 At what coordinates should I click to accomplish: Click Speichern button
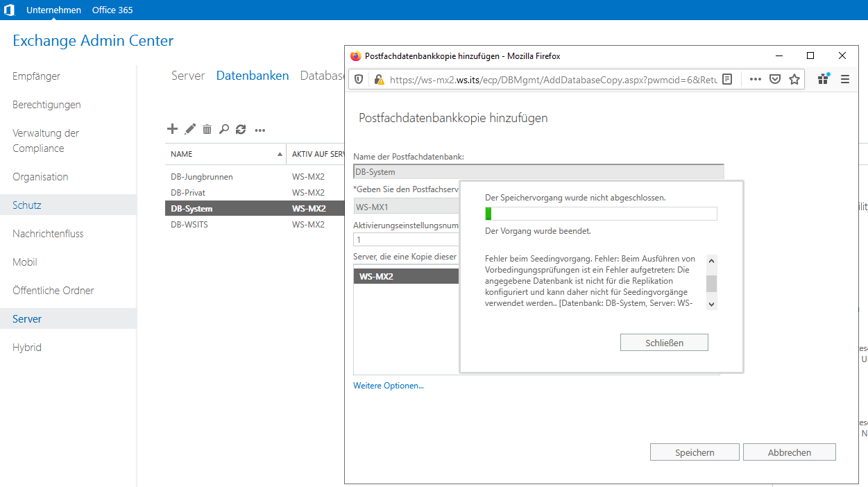tap(695, 452)
